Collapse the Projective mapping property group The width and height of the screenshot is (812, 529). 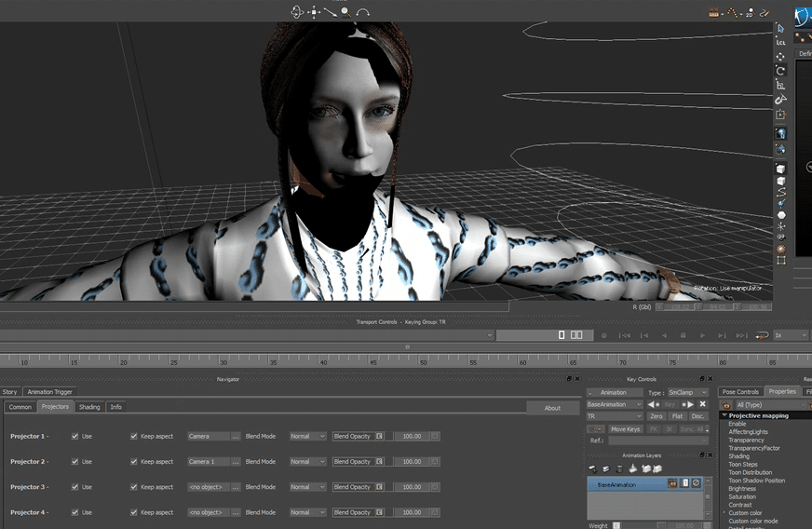(x=724, y=416)
